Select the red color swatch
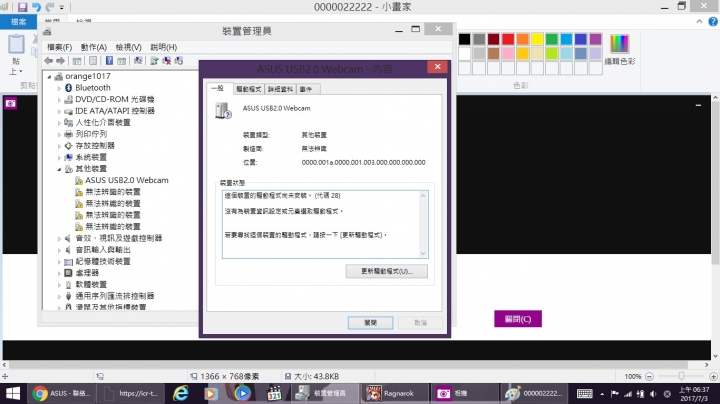 point(508,39)
